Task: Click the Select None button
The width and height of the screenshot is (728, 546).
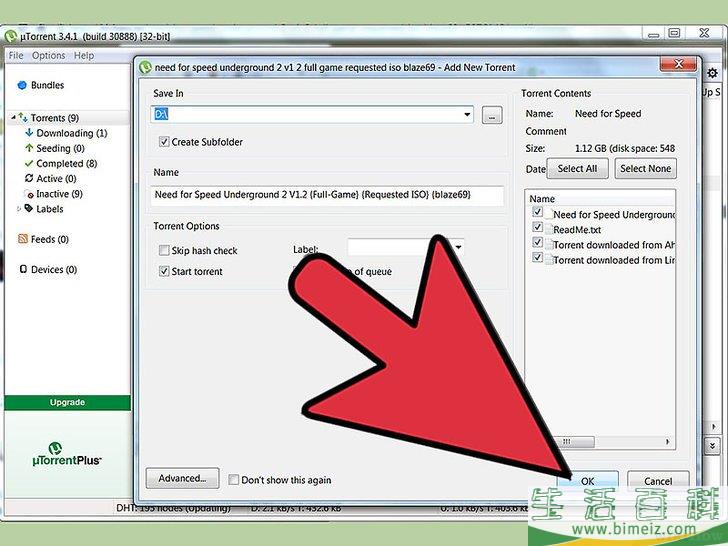Action: pyautogui.click(x=645, y=169)
